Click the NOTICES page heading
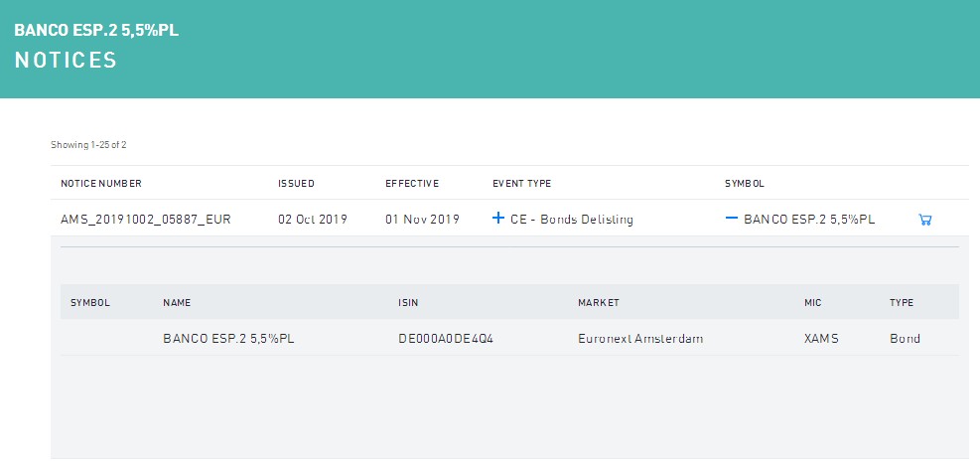 tap(66, 60)
